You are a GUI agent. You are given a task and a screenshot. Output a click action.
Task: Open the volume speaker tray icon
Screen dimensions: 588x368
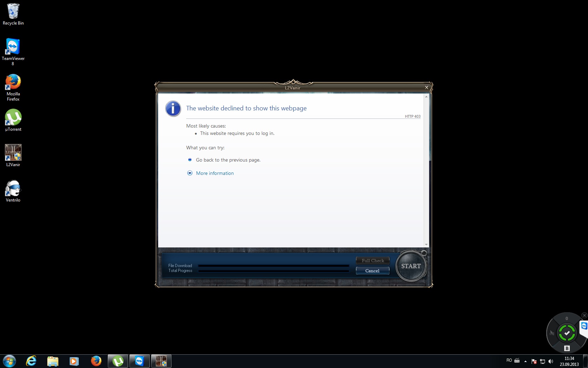click(551, 361)
